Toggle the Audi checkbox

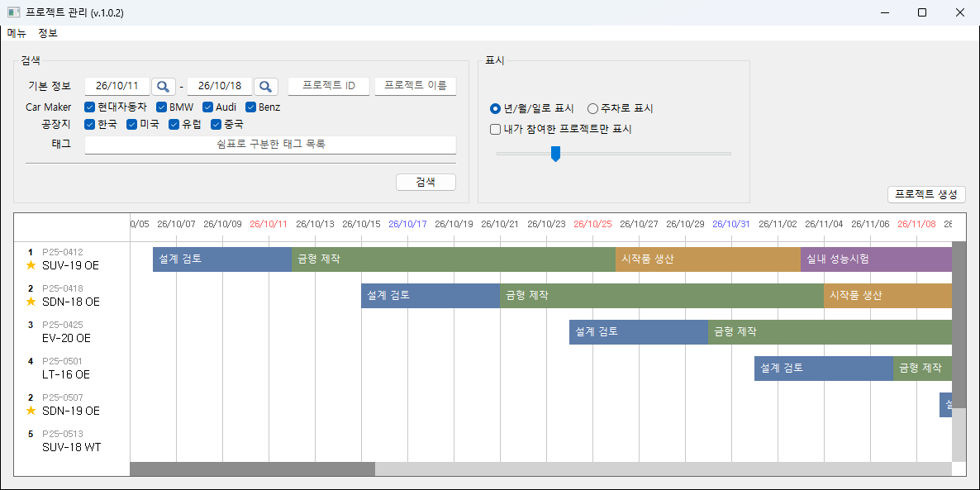208,107
